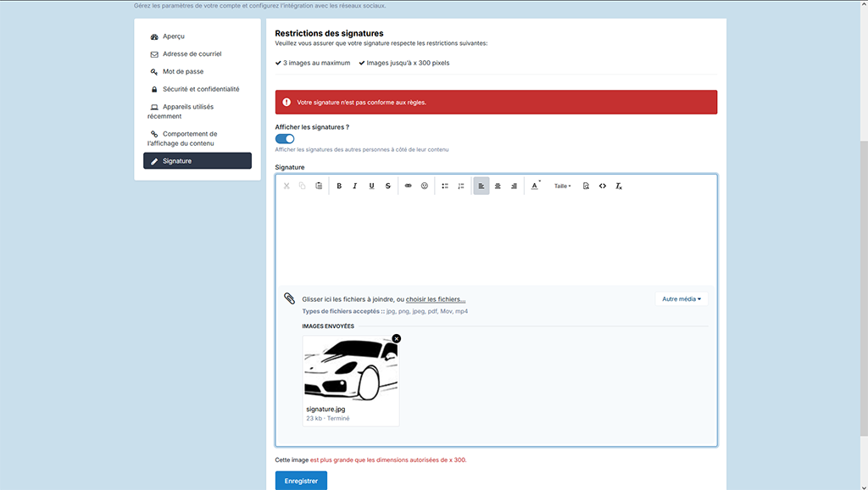
Task: Expand the Autre média dropdown
Action: 682,299
